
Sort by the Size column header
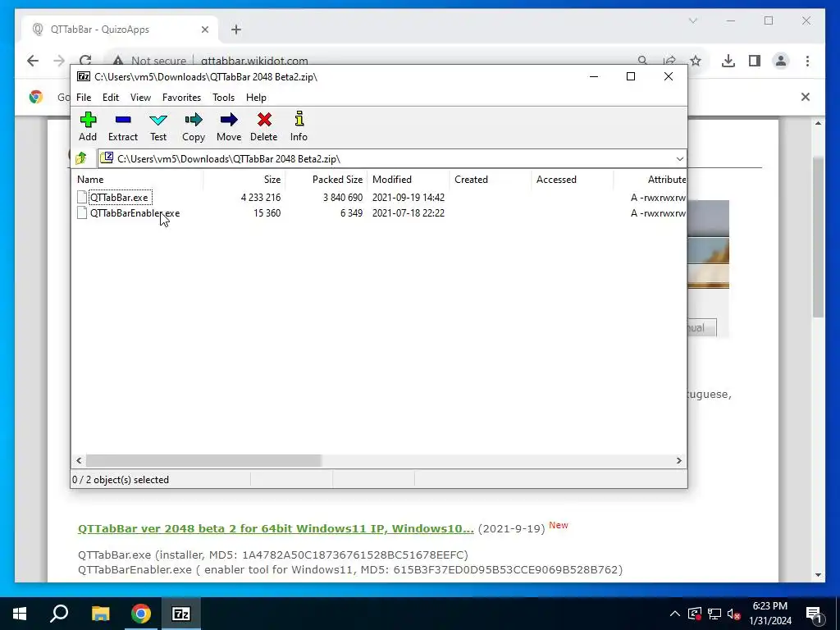244,180
